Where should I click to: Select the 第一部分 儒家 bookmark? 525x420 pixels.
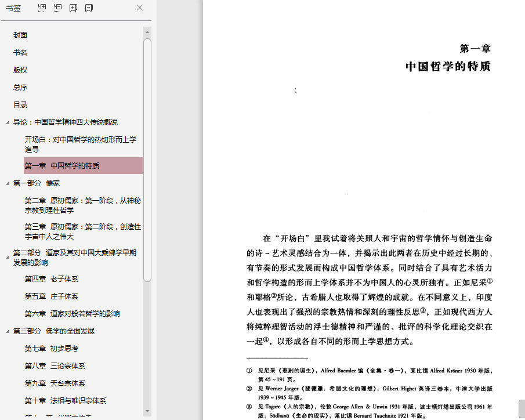36,183
